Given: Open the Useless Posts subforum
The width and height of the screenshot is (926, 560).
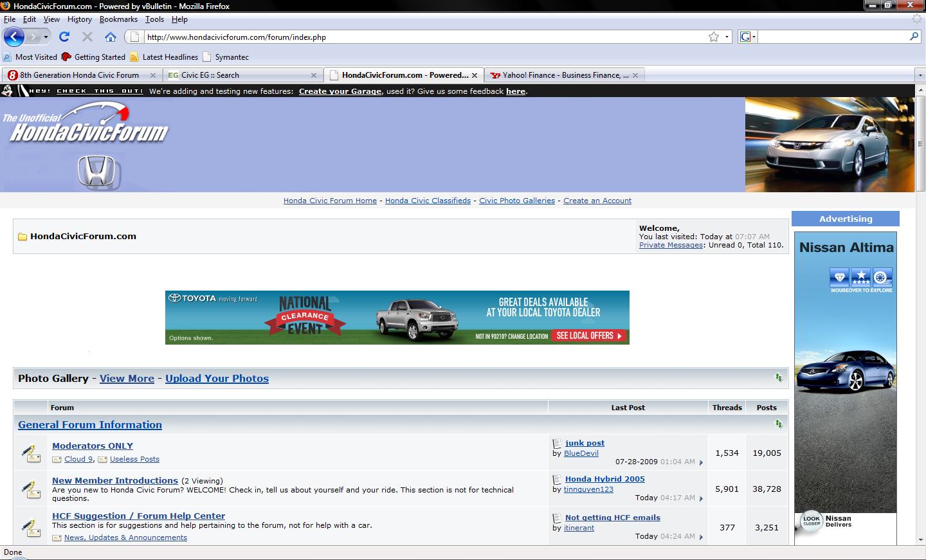Looking at the screenshot, I should pos(134,459).
